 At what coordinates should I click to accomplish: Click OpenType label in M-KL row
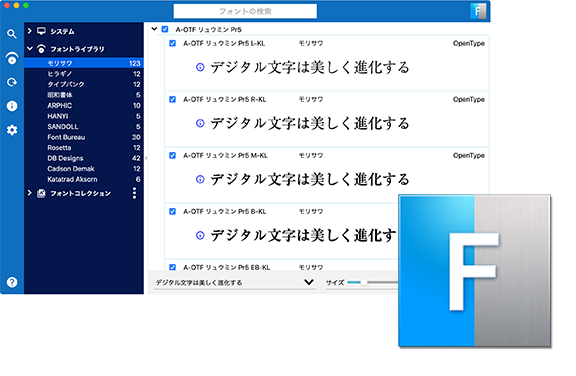click(469, 155)
